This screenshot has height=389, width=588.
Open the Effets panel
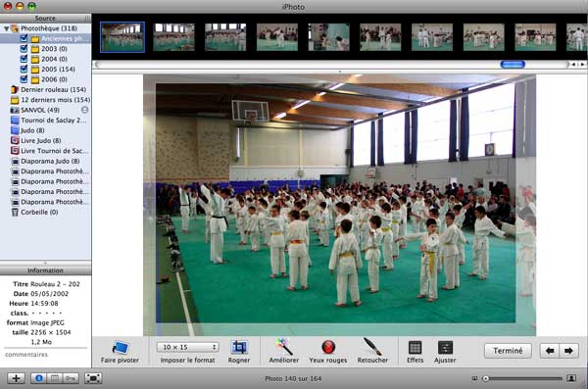(415, 348)
